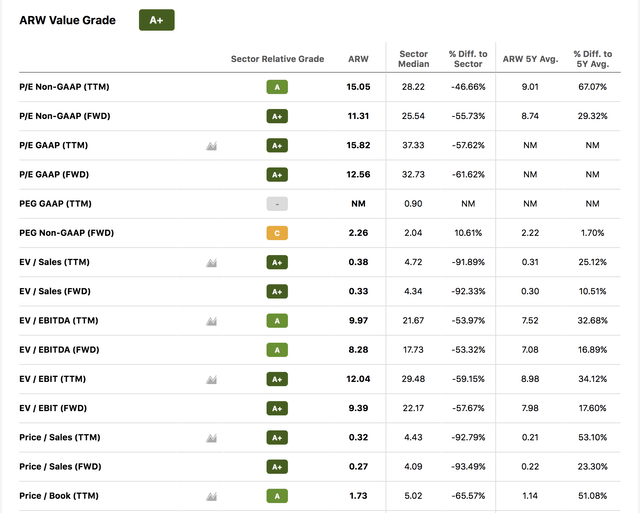The height and width of the screenshot is (513, 640).
Task: Click the ARW 5Y Avg. column header
Action: coord(530,59)
